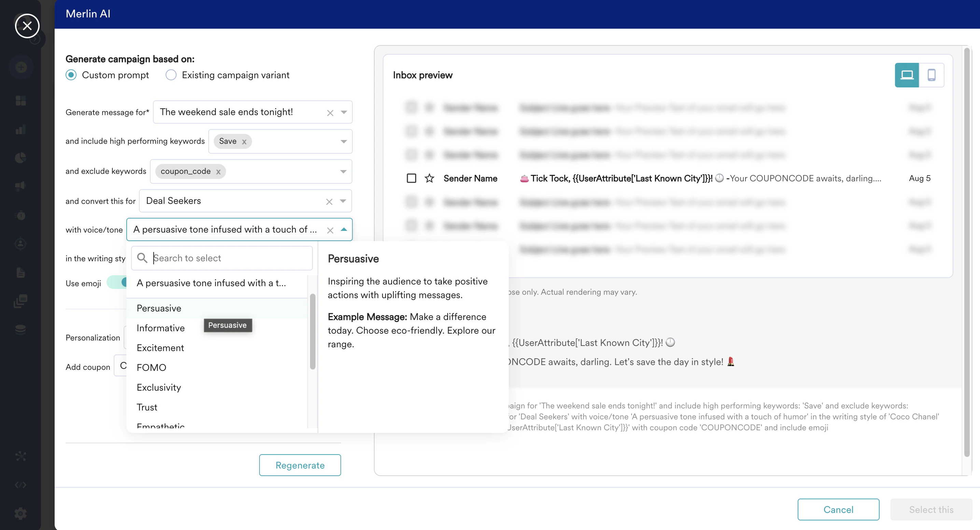Remove the coupon_code exclude keyword chip
This screenshot has width=980, height=530.
(219, 171)
